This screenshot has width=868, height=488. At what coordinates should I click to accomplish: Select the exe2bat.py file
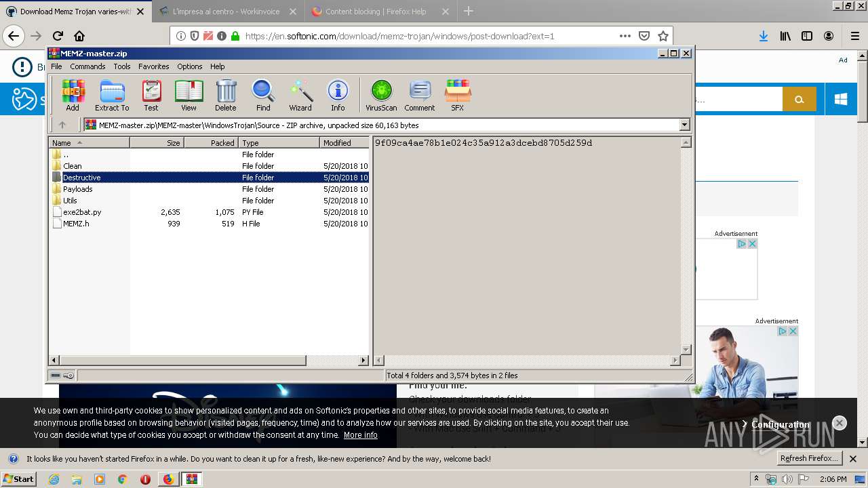(209, 212)
